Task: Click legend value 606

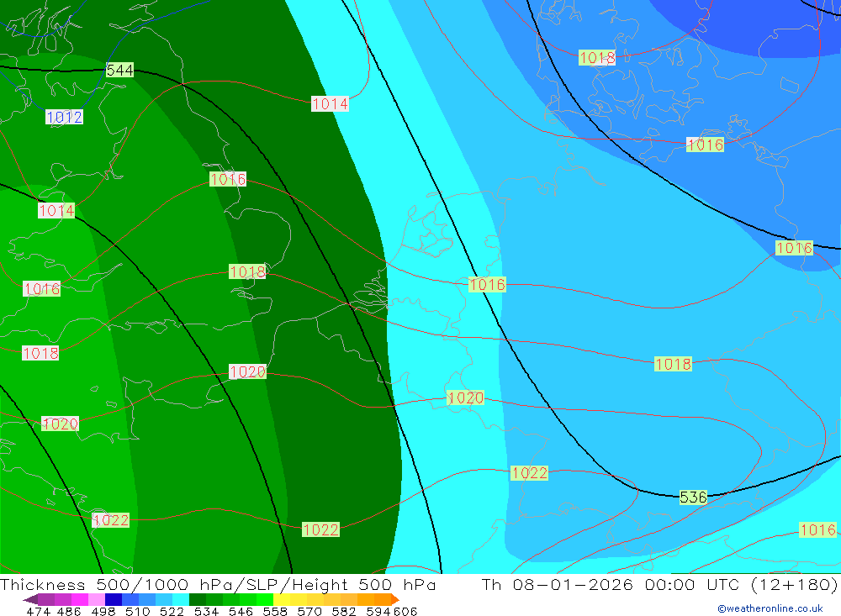Action: click(405, 611)
